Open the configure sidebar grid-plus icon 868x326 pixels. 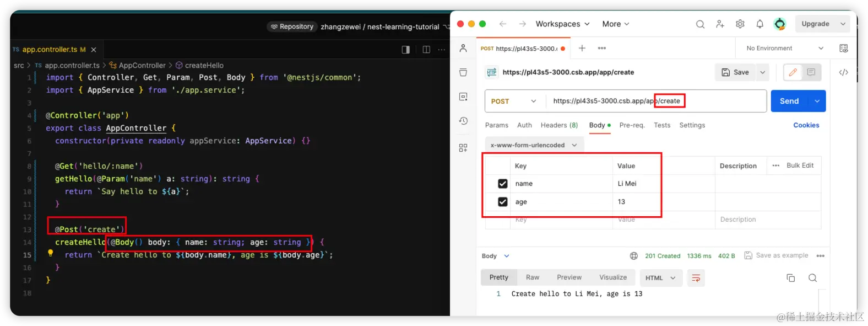tap(463, 148)
